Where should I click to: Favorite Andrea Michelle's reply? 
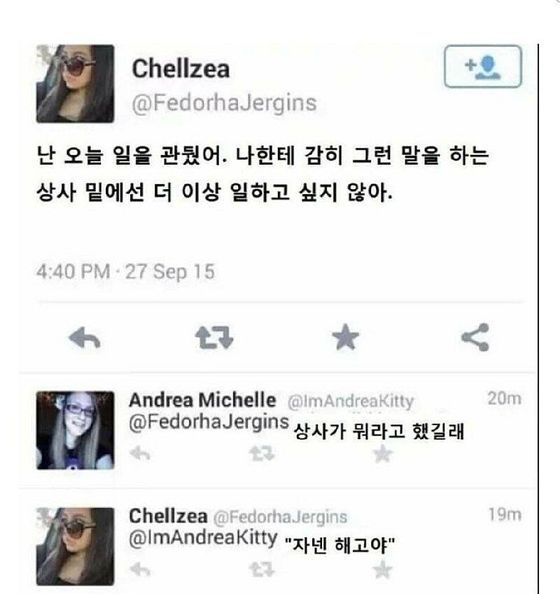pos(382,453)
